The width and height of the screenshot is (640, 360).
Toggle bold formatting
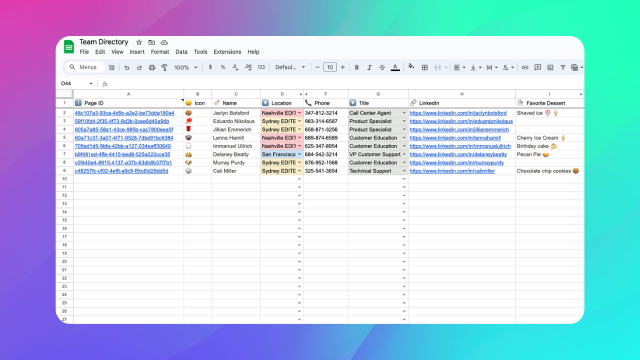click(x=356, y=67)
